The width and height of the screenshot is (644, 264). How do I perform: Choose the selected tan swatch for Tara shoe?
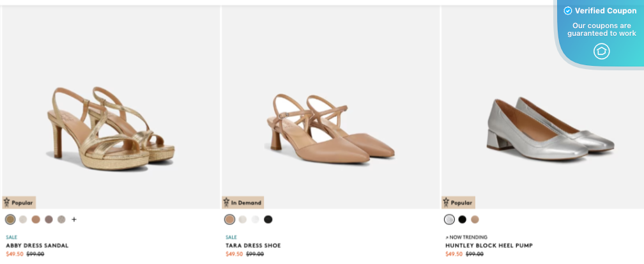pos(230,219)
